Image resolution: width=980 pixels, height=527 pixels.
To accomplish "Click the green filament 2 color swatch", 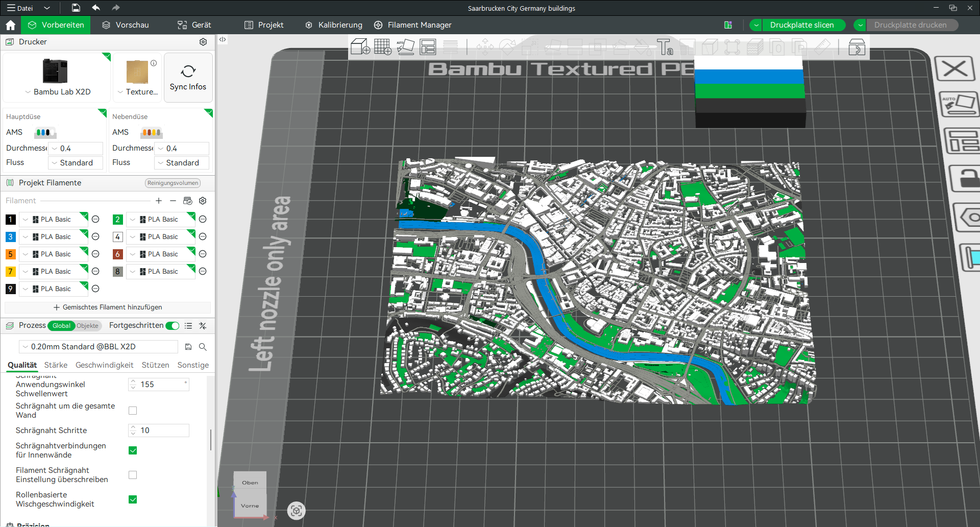I will pos(117,220).
